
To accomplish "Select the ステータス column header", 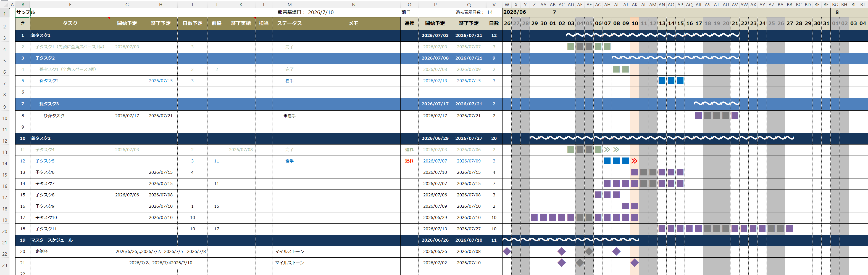I will 290,23.
